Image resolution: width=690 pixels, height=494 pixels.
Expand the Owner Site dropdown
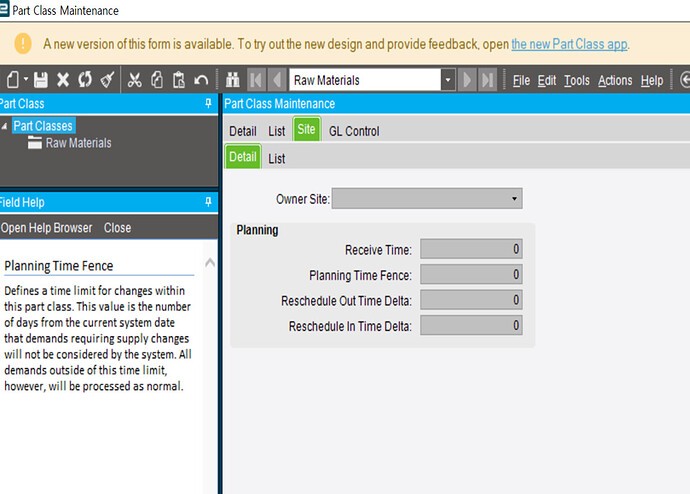(x=514, y=199)
